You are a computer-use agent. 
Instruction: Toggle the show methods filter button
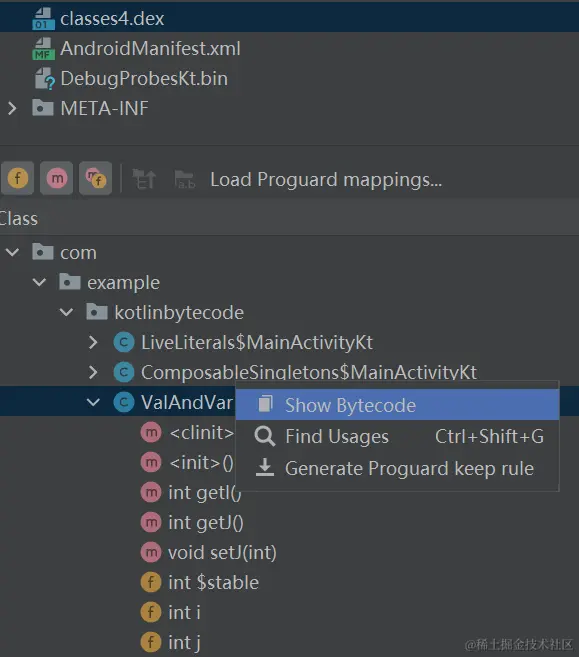click(x=57, y=178)
